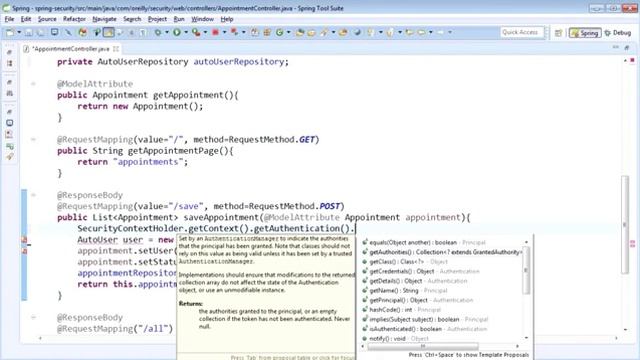Viewport: 640px width, 360px height.
Task: Open the Help menu
Action: coord(227,19)
